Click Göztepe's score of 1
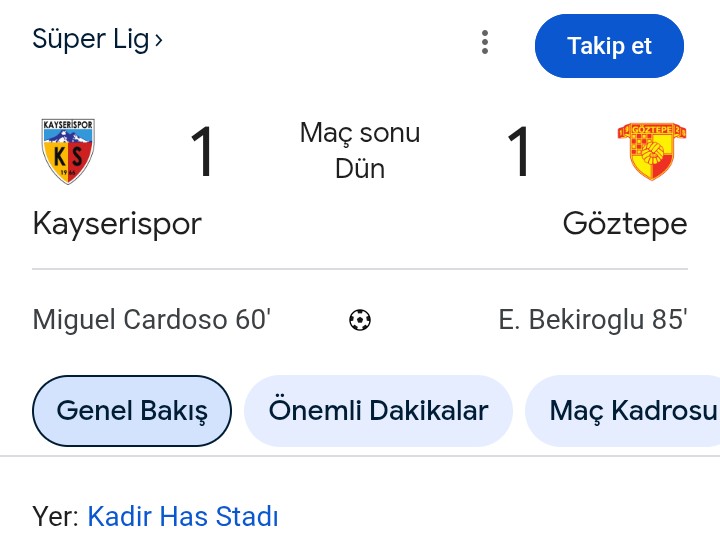The height and width of the screenshot is (540, 720). [518, 152]
